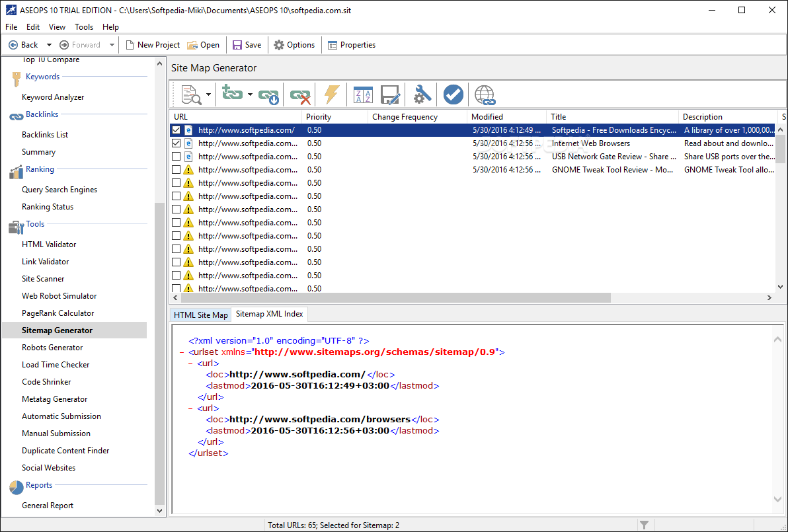Create a New Project
788x532 pixels.
(152, 45)
